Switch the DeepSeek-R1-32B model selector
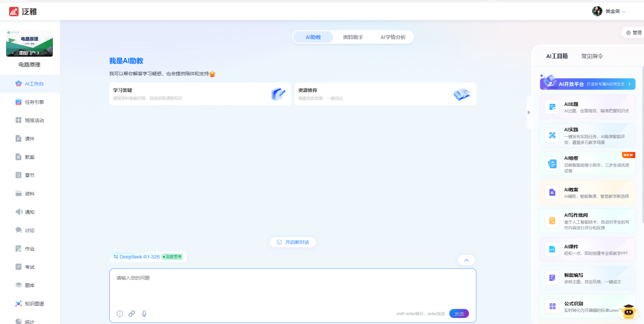The image size is (644, 324). pyautogui.click(x=136, y=257)
